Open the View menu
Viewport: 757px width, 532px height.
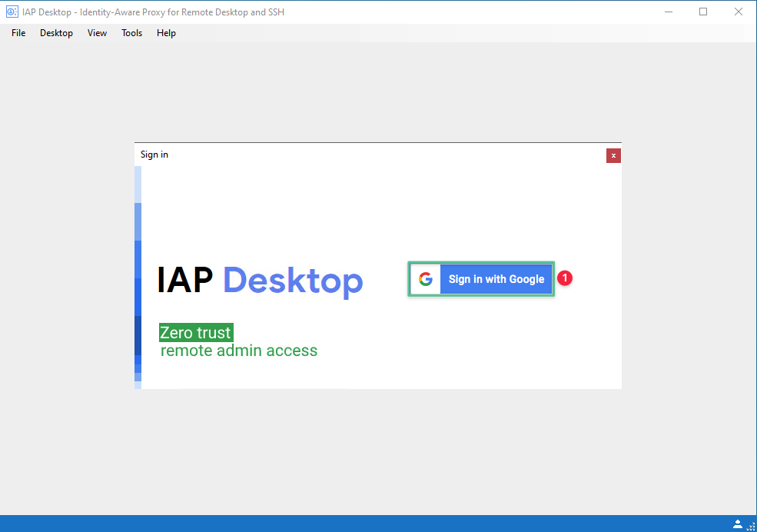[x=97, y=33]
